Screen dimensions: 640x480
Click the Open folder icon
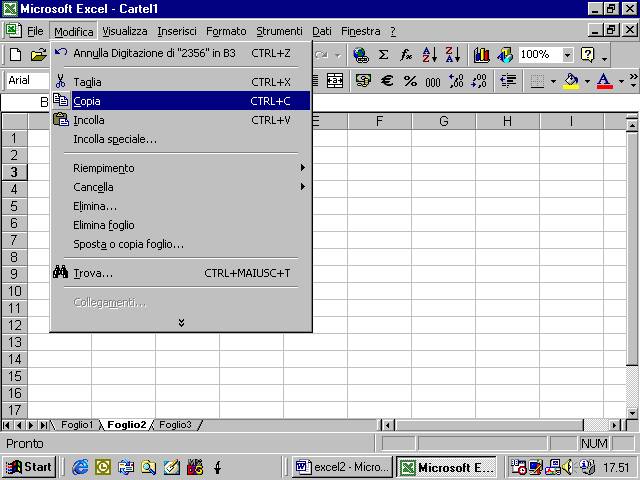click(x=38, y=54)
